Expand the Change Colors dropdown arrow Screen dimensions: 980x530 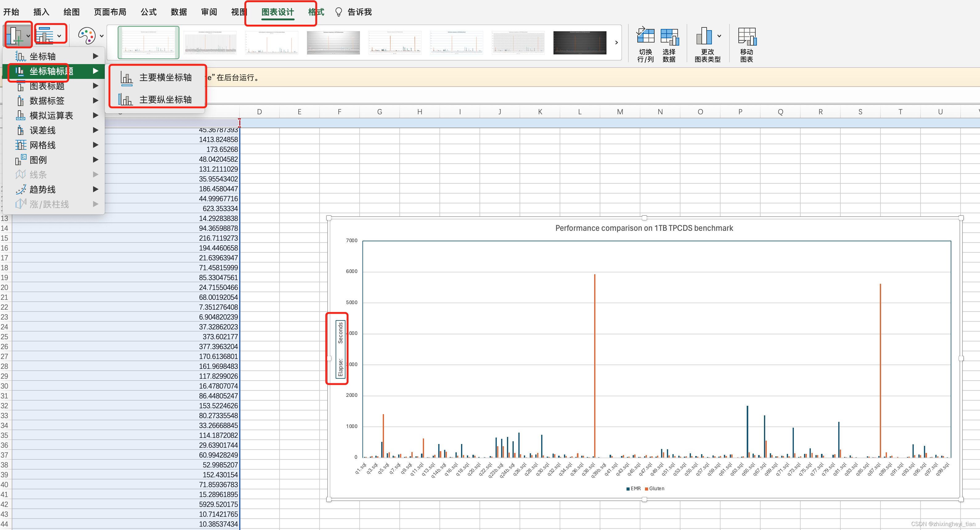102,36
